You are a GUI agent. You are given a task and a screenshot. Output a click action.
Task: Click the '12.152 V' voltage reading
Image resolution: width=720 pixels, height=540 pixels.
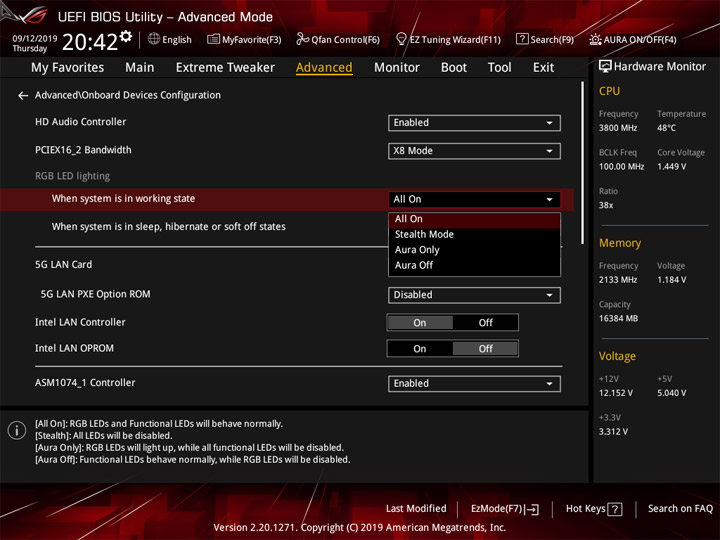tap(616, 393)
